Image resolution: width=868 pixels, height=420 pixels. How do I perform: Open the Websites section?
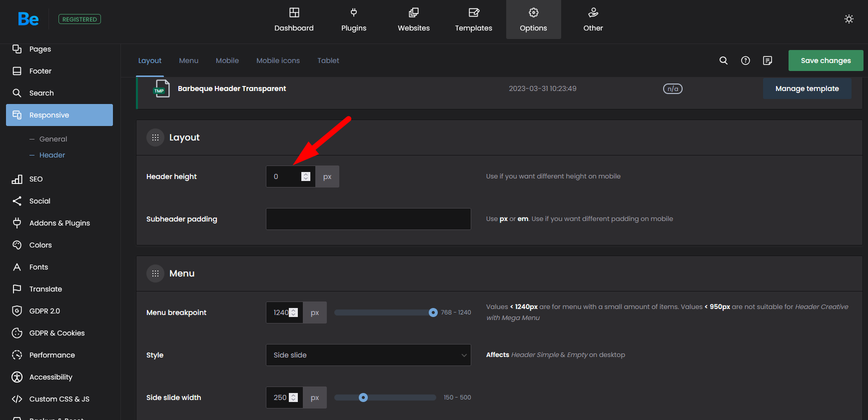tap(413, 19)
